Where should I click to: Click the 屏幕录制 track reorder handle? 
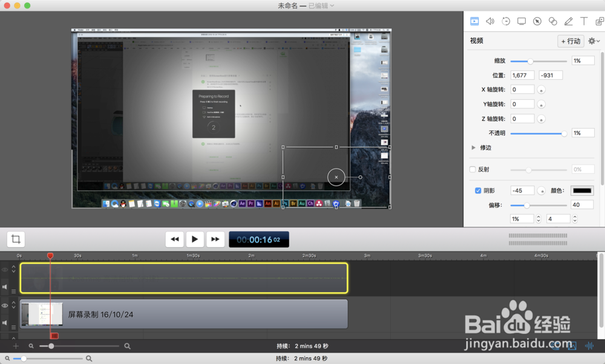pos(13,327)
